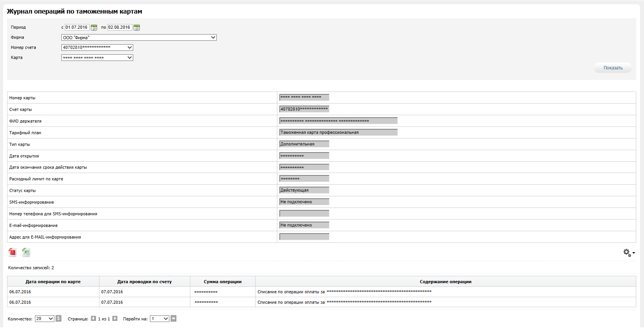This screenshot has height=334, width=644.
Task: Sort by Дата проводки по счету header
Action: pos(144,282)
